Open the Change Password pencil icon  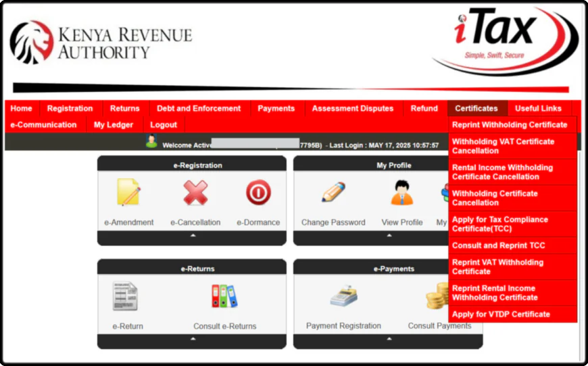(x=333, y=192)
